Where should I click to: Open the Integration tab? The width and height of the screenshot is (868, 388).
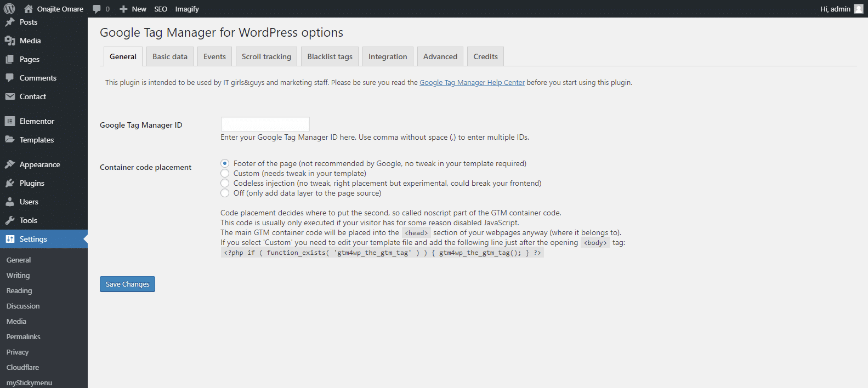pyautogui.click(x=388, y=56)
